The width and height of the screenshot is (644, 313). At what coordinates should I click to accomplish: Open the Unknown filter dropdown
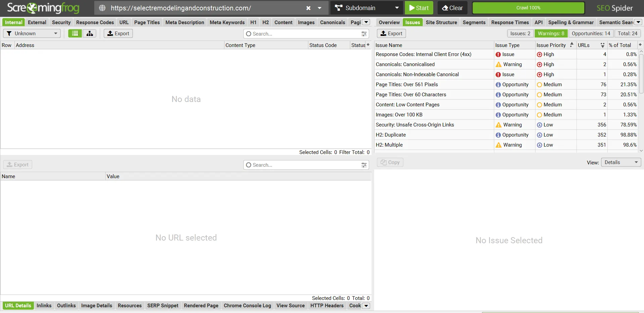[32, 34]
